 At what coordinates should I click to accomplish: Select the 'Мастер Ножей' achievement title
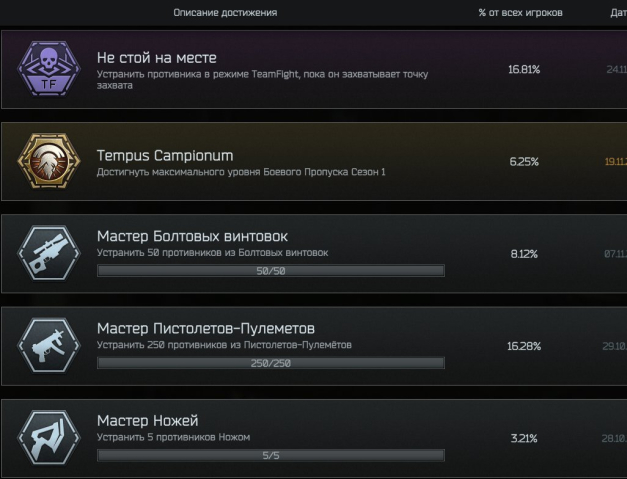click(147, 420)
